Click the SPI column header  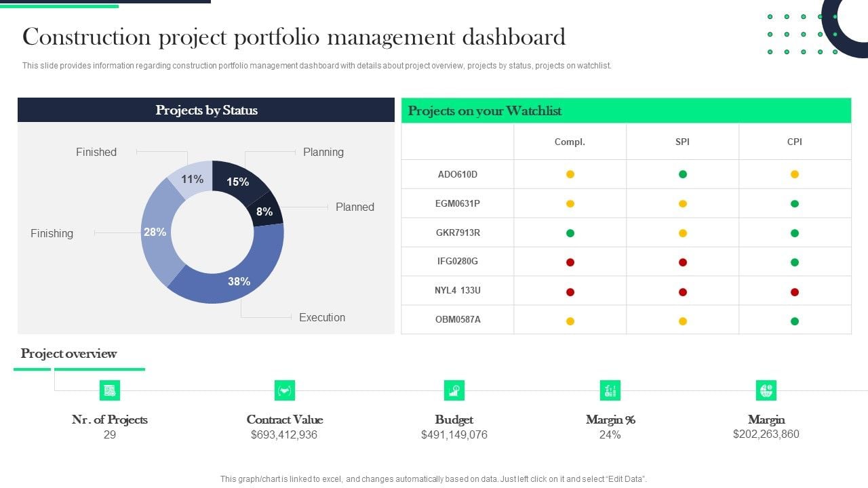(683, 142)
